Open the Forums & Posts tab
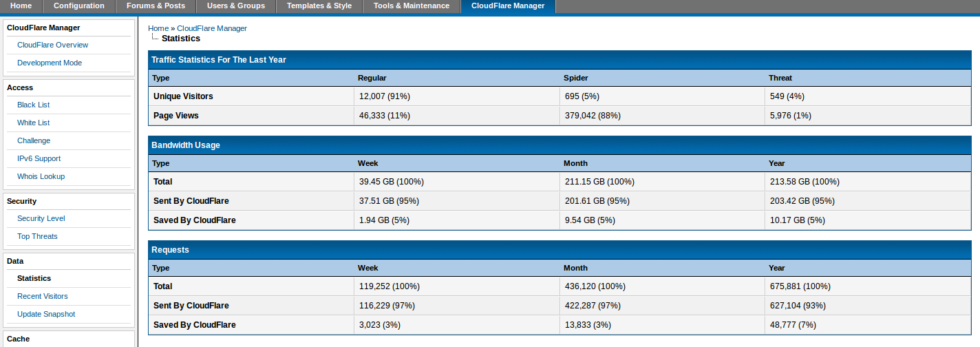 pyautogui.click(x=156, y=6)
